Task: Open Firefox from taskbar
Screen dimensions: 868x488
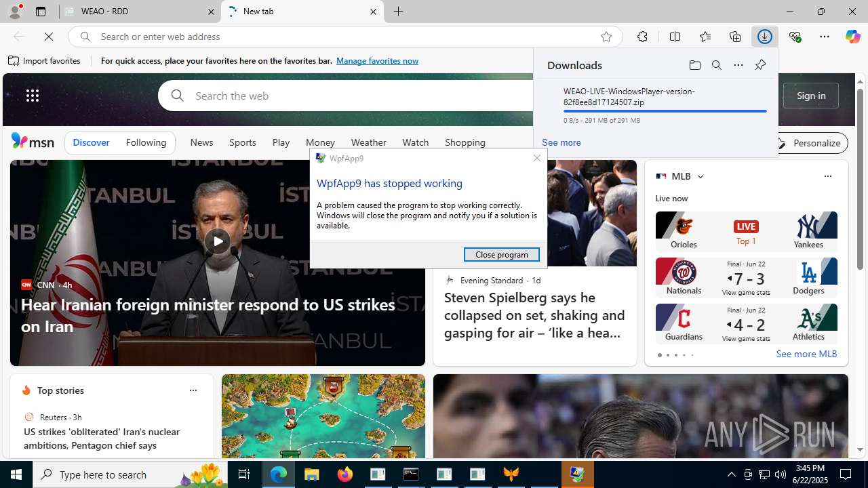Action: coord(345,474)
